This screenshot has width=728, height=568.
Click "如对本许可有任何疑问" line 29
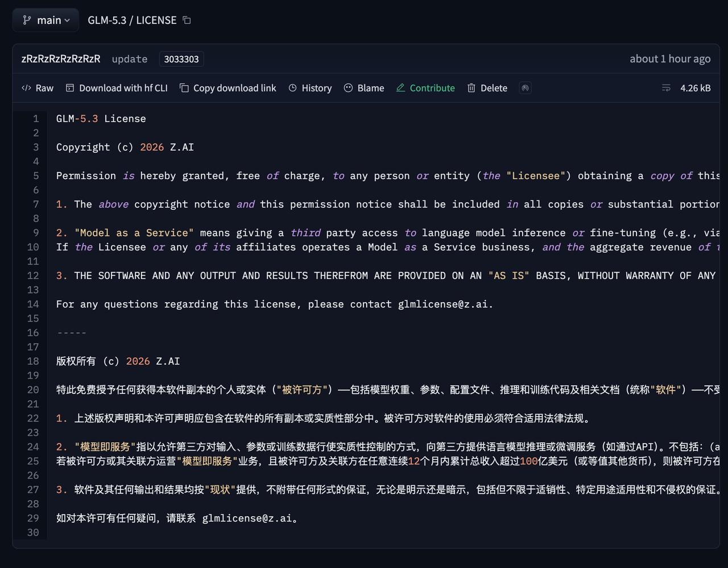[177, 517]
